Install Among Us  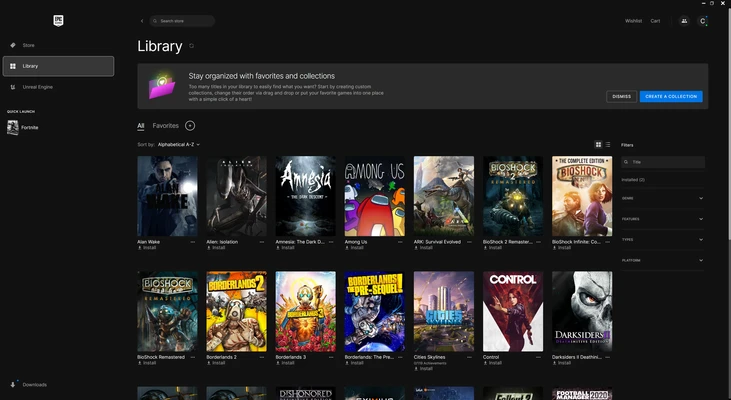click(x=354, y=248)
